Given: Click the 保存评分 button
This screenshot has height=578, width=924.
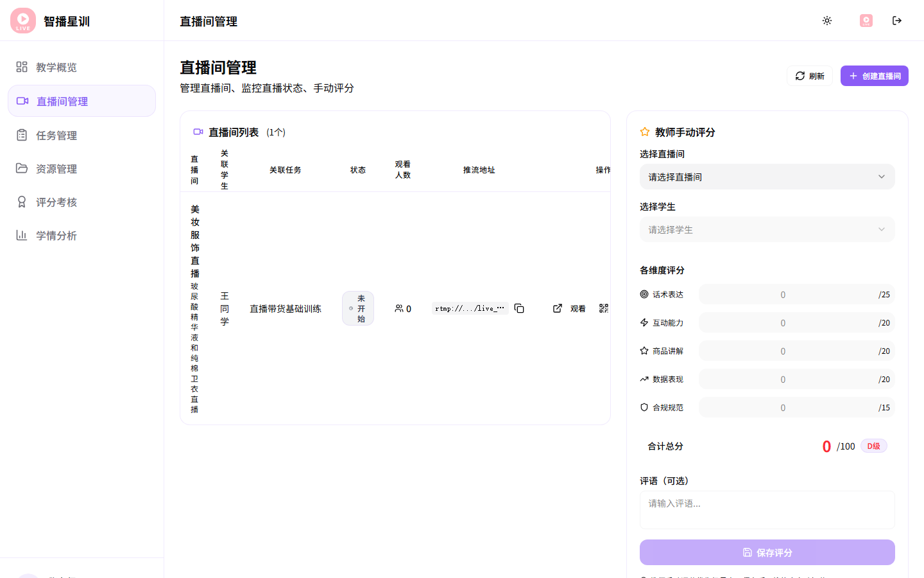Looking at the screenshot, I should point(767,552).
